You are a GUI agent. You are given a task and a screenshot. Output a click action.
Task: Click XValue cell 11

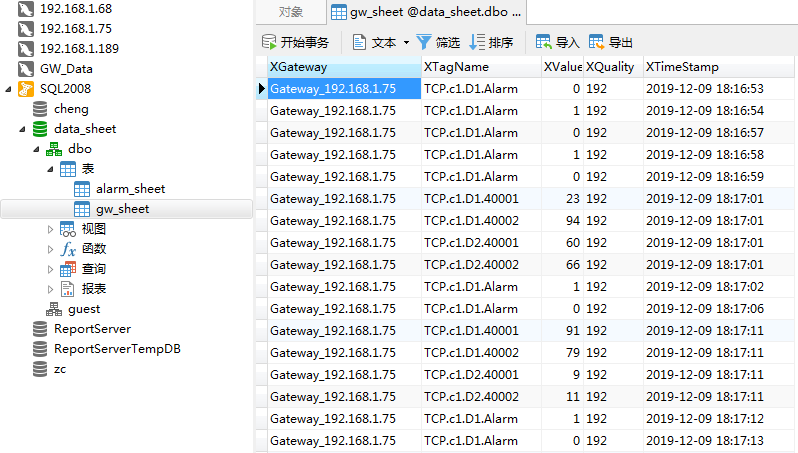[562, 397]
